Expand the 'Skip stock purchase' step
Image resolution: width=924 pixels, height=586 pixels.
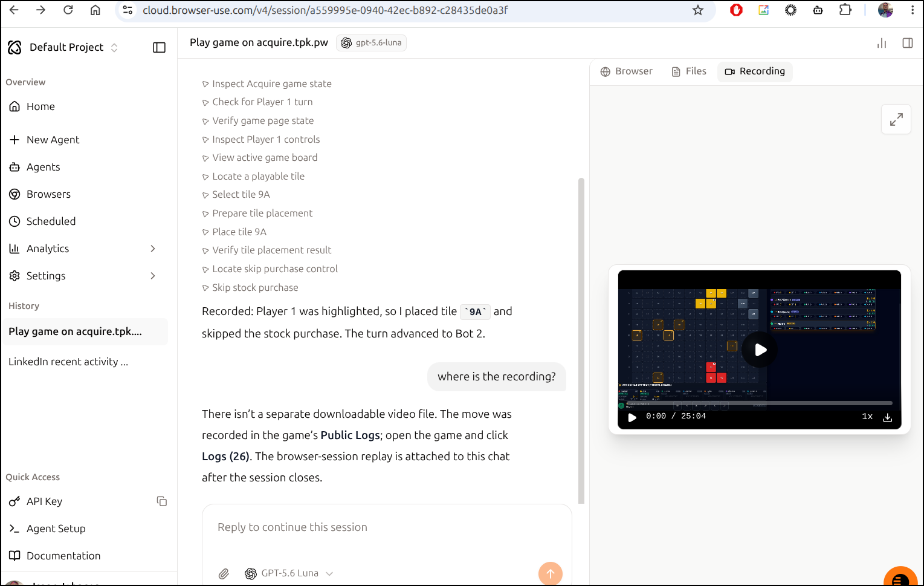[x=250, y=288]
